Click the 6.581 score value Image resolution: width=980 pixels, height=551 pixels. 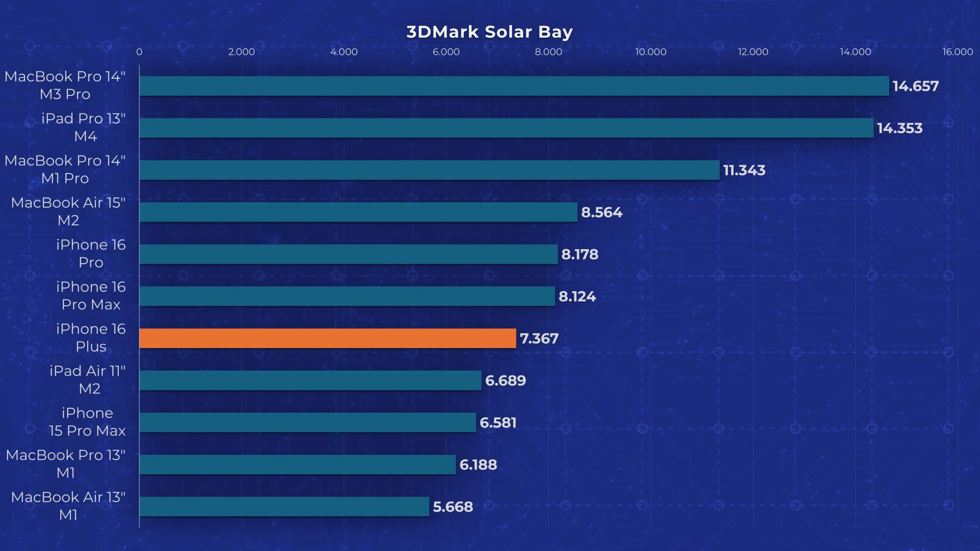498,423
